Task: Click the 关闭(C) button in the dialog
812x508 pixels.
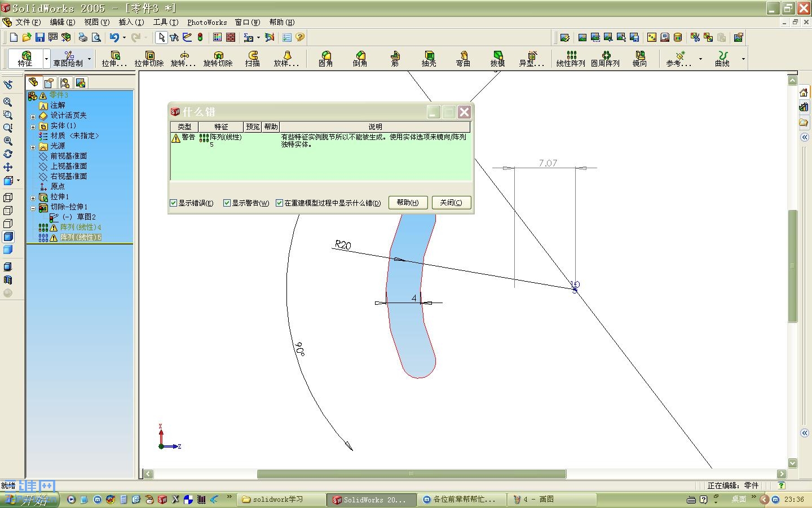Action: tap(451, 203)
